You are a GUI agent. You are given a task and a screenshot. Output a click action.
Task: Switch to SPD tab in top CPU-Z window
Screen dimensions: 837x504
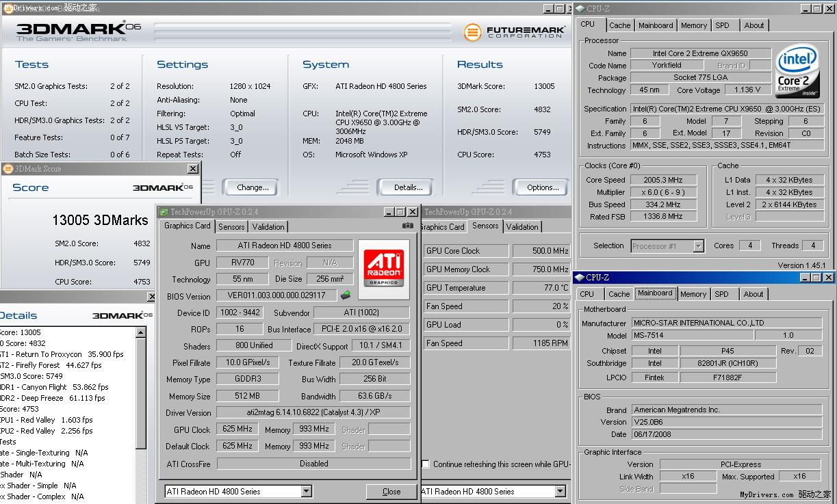tap(722, 25)
